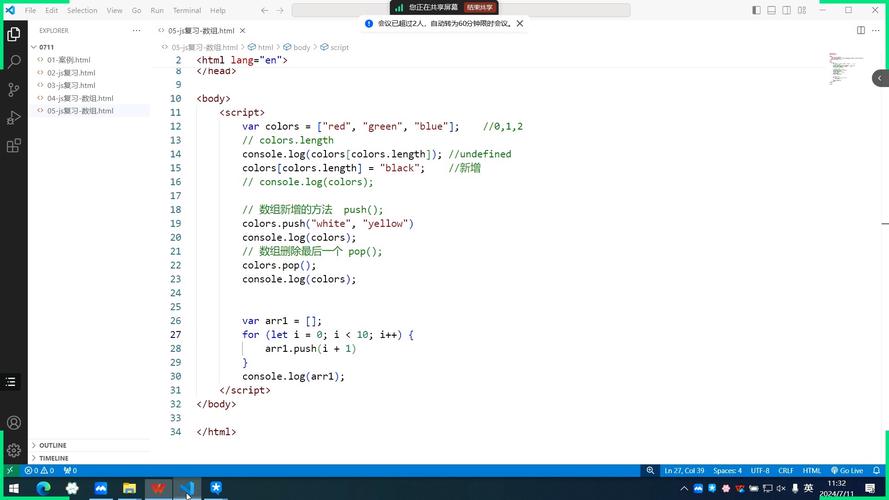
Task: Click the html breadcrumb item
Action: (261, 47)
